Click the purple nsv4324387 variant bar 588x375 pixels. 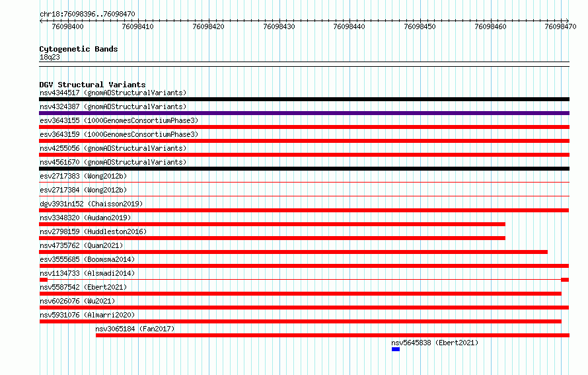pyautogui.click(x=304, y=113)
